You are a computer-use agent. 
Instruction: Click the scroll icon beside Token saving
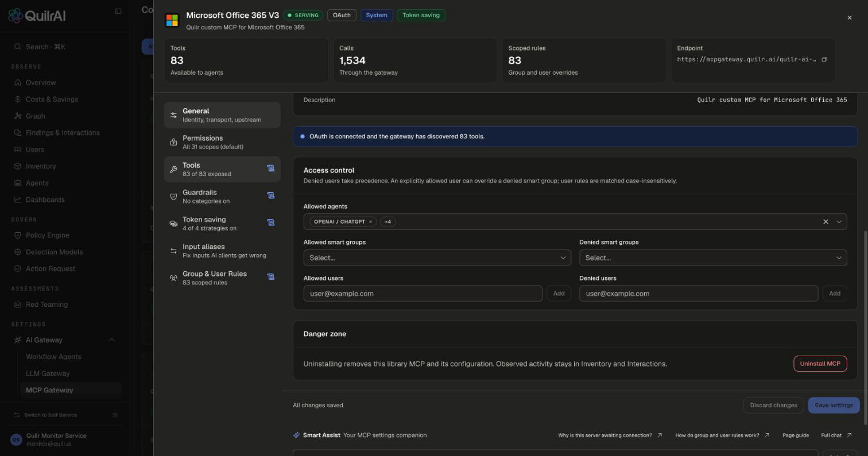tap(270, 223)
